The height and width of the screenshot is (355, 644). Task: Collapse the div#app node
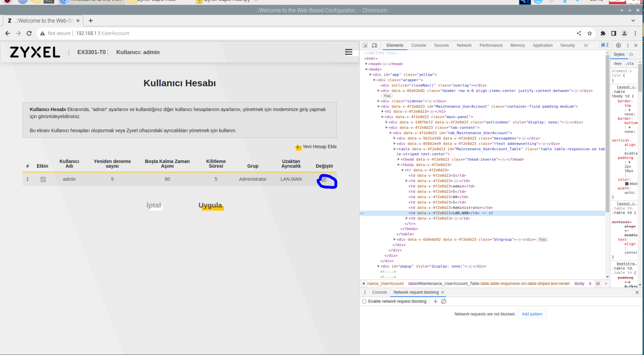coord(370,75)
